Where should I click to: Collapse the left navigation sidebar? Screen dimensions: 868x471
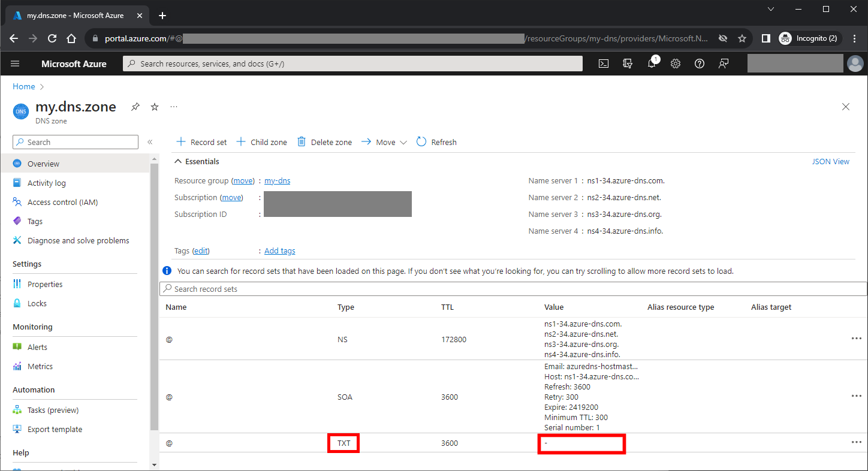point(150,142)
